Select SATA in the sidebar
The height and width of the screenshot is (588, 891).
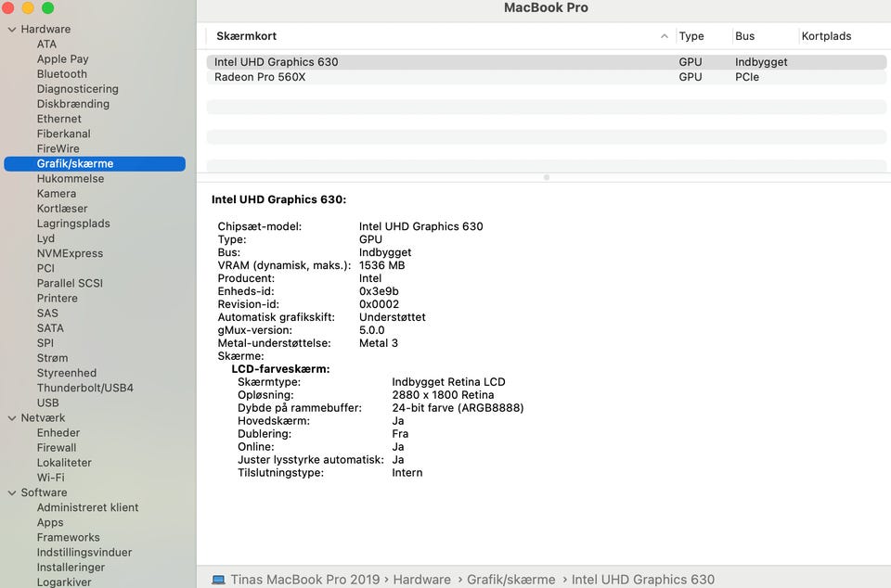click(x=50, y=328)
